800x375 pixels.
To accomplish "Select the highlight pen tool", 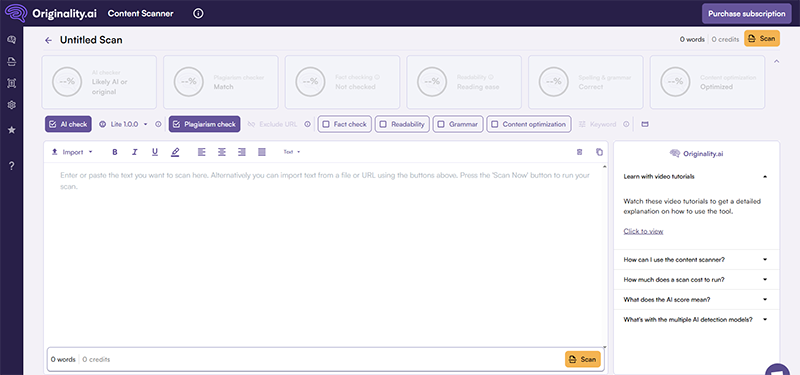I will (176, 152).
